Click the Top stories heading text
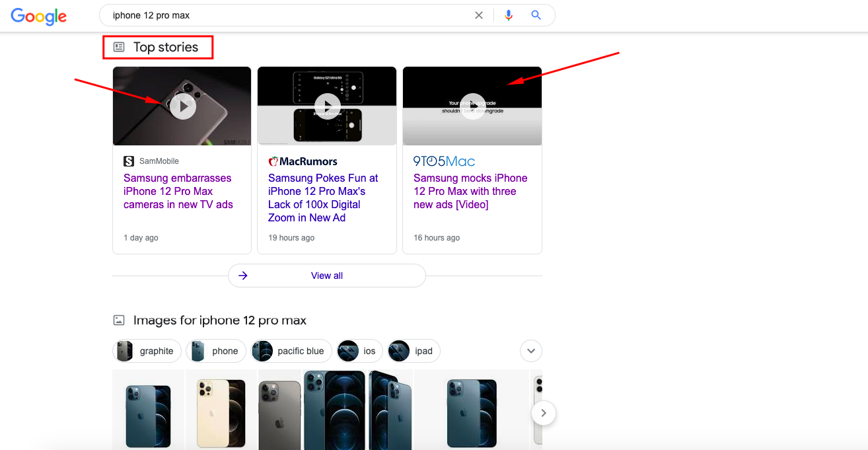 [x=166, y=47]
